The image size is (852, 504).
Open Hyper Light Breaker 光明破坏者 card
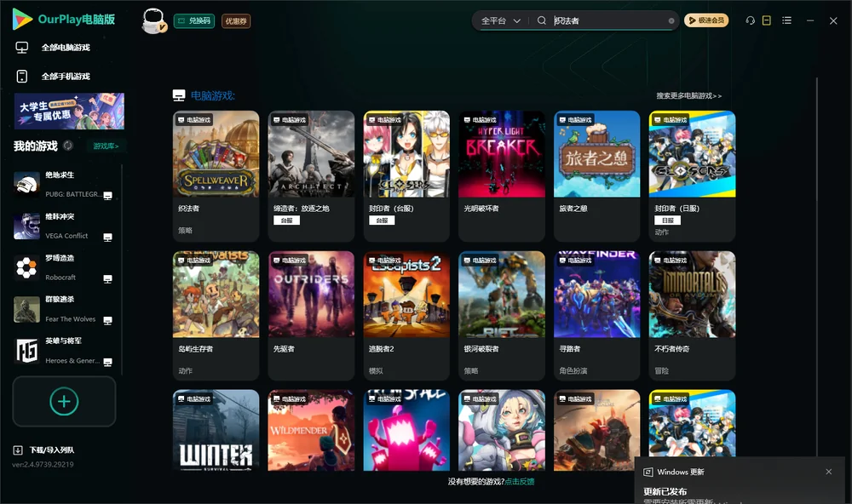click(502, 176)
